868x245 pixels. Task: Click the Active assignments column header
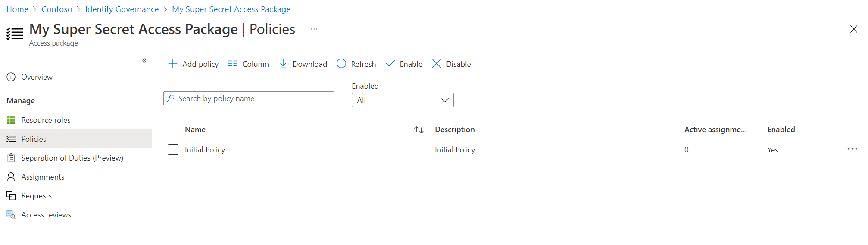[715, 130]
